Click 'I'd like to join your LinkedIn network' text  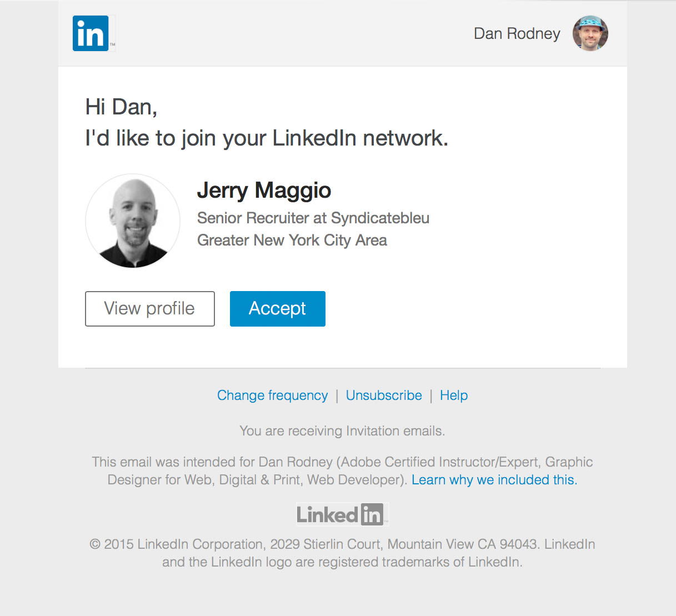click(x=267, y=138)
